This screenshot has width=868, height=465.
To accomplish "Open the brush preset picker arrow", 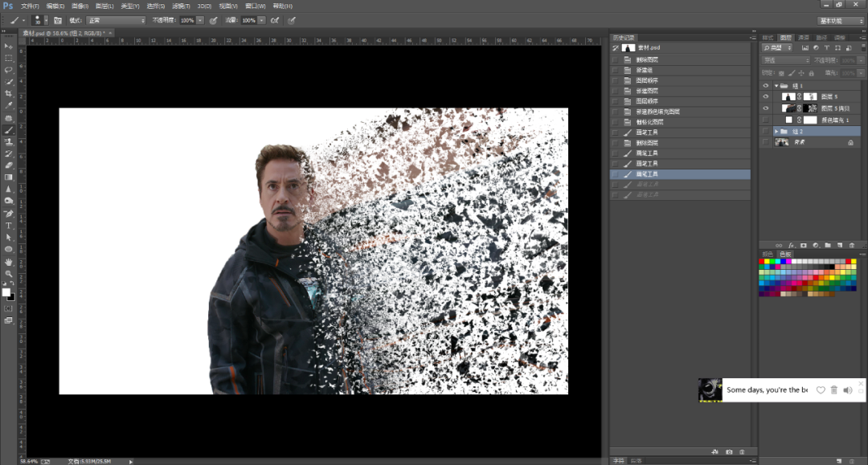I will 46,20.
